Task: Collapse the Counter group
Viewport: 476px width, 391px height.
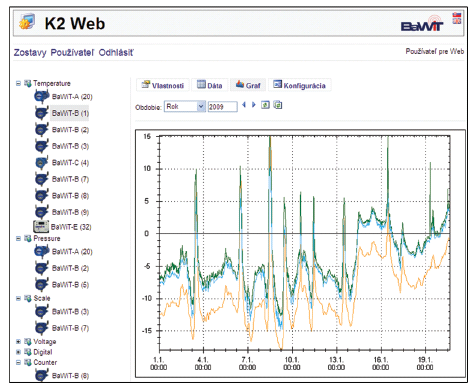Action: point(18,362)
